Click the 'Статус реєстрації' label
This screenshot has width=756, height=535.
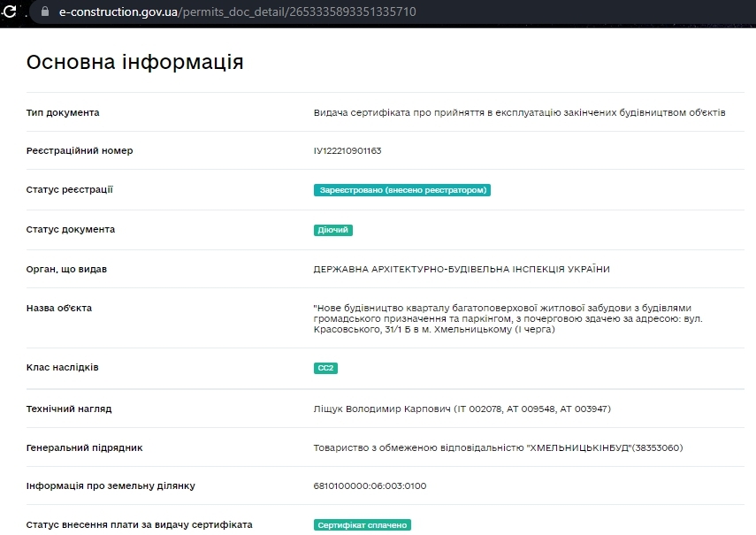coord(70,190)
